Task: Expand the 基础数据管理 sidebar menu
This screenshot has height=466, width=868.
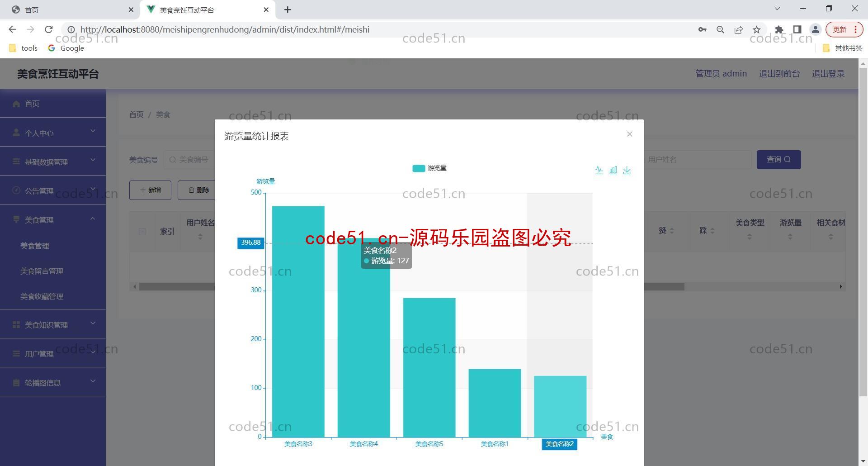Action: (x=53, y=162)
